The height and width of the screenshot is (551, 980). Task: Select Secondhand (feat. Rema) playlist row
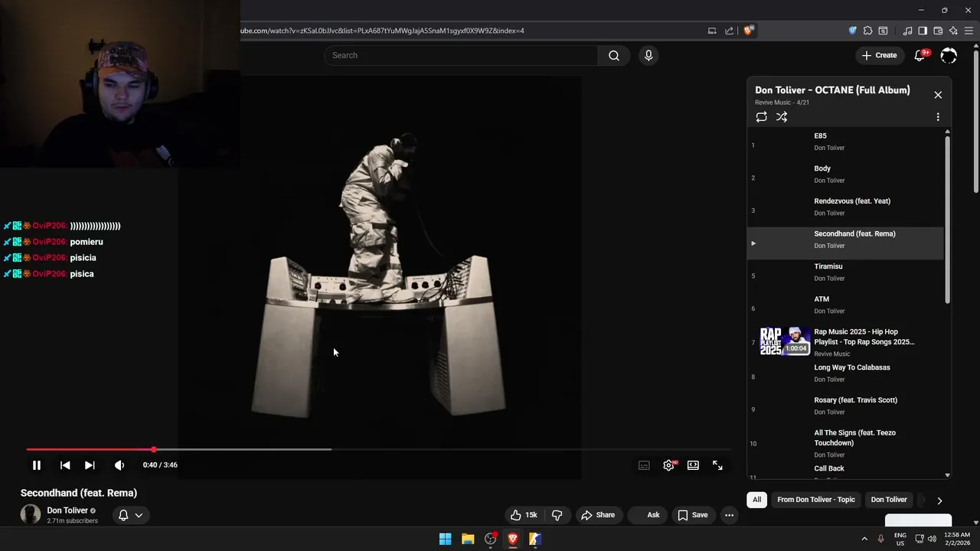845,243
